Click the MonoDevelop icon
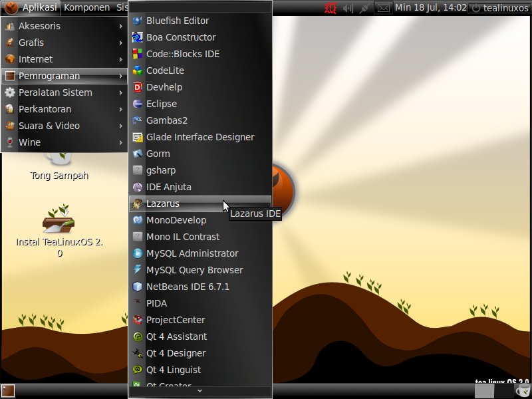 point(138,220)
